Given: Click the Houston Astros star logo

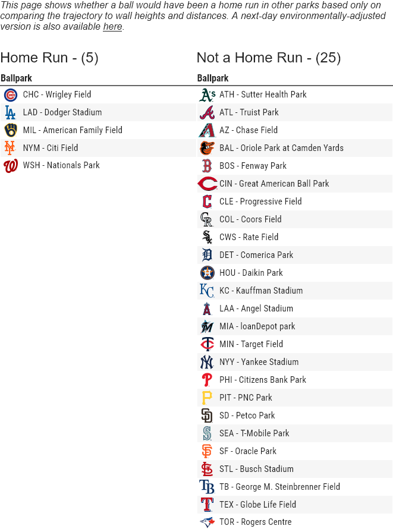Looking at the screenshot, I should pyautogui.click(x=207, y=273).
